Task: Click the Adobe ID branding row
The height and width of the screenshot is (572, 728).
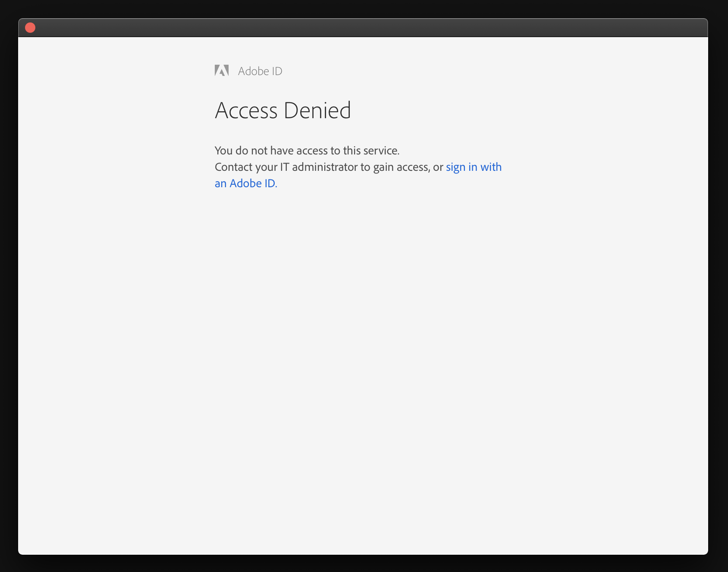Action: point(248,70)
